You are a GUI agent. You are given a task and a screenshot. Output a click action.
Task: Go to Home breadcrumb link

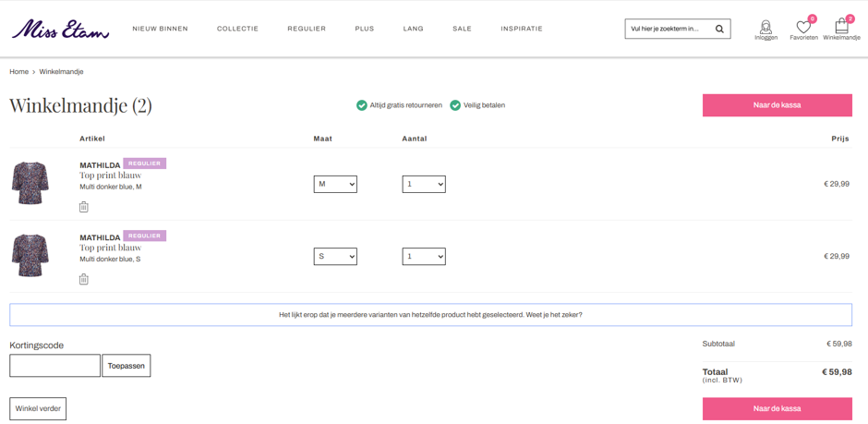(18, 72)
